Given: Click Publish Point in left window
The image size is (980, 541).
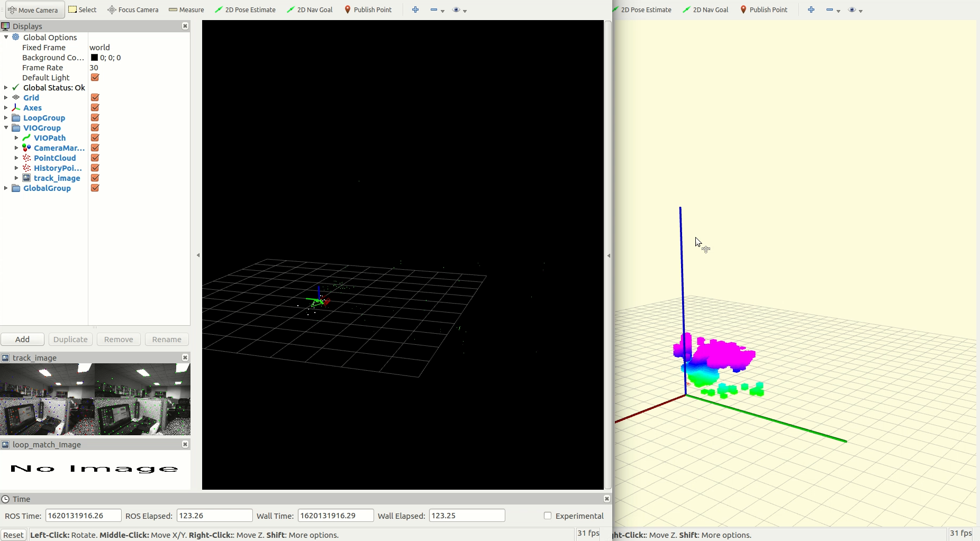Looking at the screenshot, I should coord(368,10).
